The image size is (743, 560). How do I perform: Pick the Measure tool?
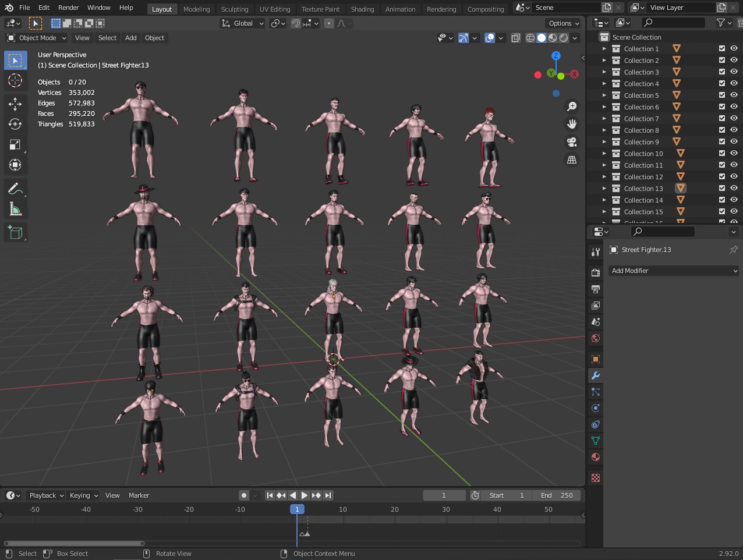pyautogui.click(x=15, y=209)
